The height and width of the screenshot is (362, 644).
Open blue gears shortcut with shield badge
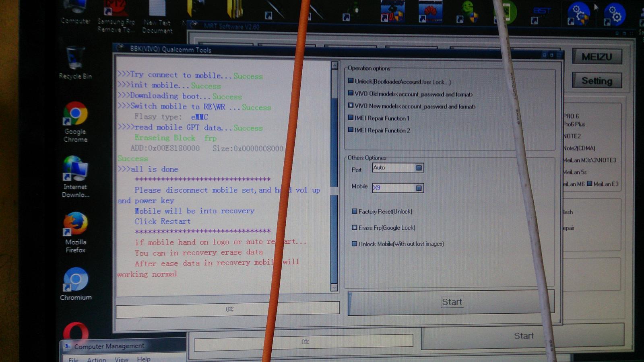point(578,14)
